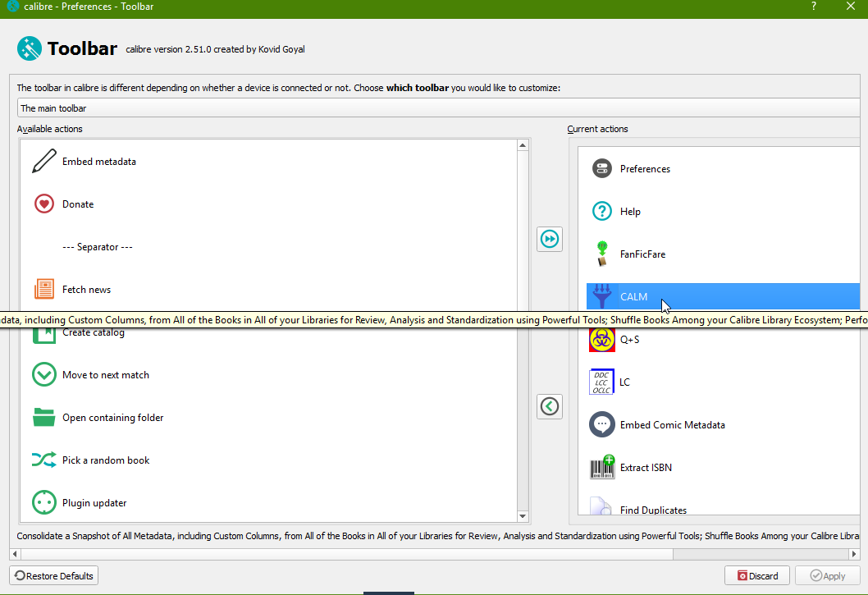
Task: Click the Plugin updater icon
Action: pyautogui.click(x=44, y=502)
